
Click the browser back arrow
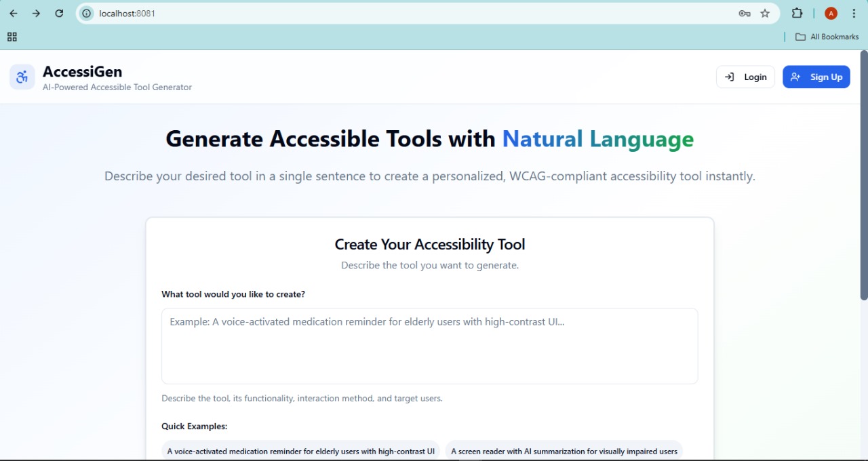click(14, 14)
